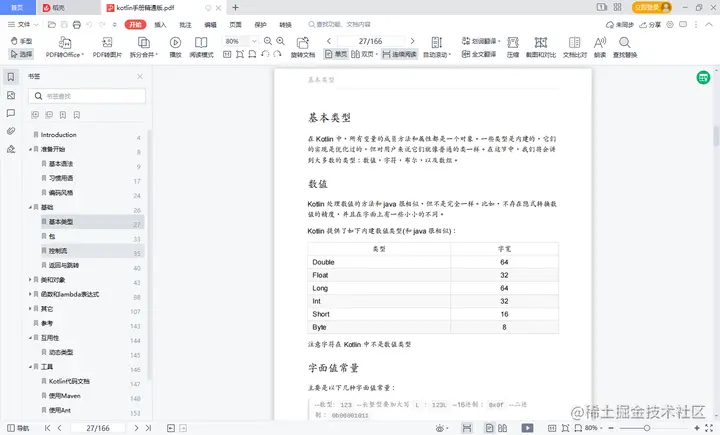Toggle 连续阅读 continuous reading
Viewport: 720px width, 435px height.
click(399, 54)
